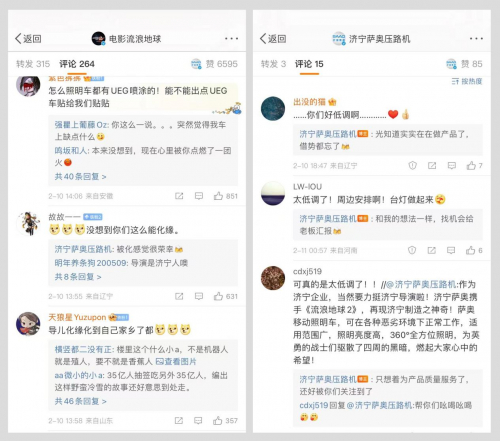This screenshot has height=441, width=500.
Task: Share the comment posted 2-10 14:06
Action: click(x=179, y=196)
